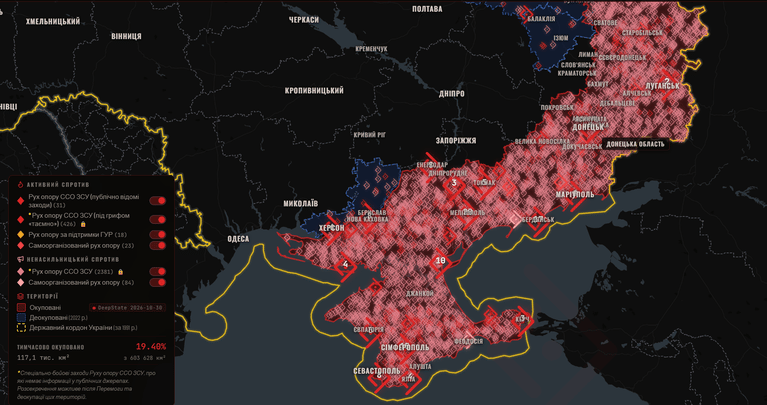Open cluster marker 4 south of Херсон

pyautogui.click(x=345, y=265)
